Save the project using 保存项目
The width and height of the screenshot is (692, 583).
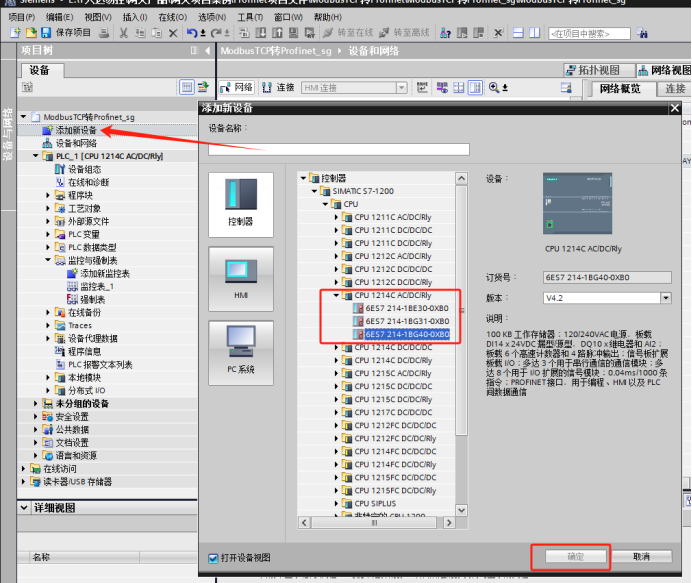pos(66,33)
